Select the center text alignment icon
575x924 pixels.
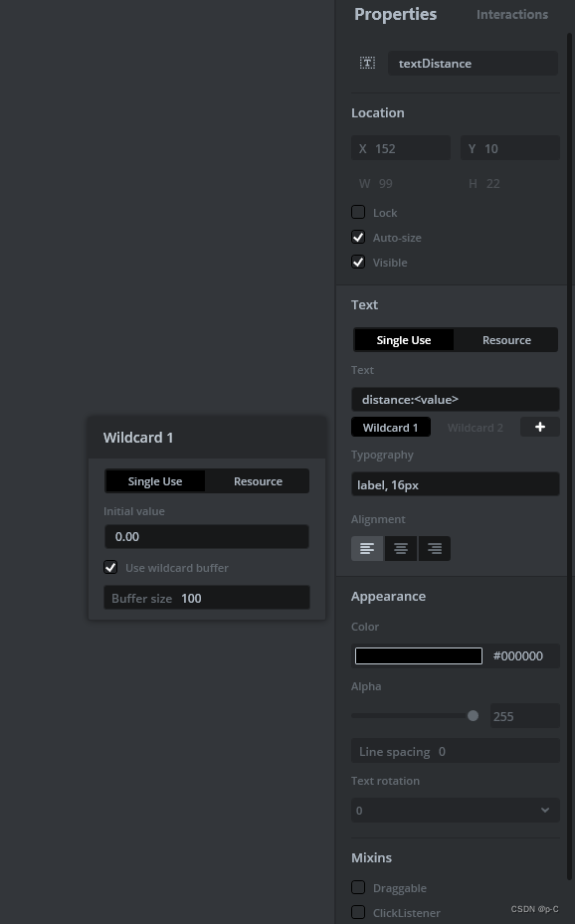coord(401,548)
